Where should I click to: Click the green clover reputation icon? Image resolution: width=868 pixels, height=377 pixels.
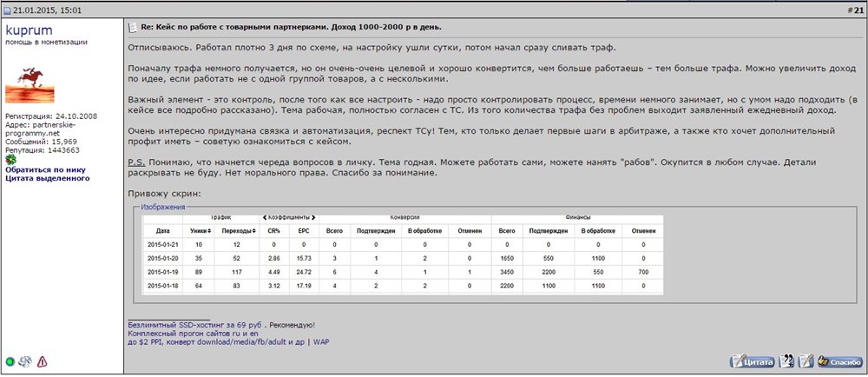[10, 160]
